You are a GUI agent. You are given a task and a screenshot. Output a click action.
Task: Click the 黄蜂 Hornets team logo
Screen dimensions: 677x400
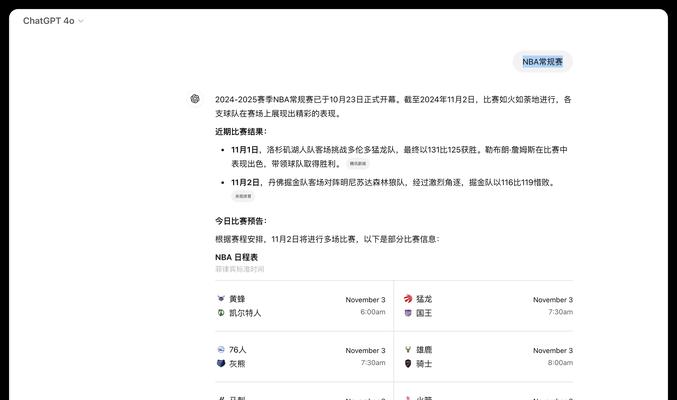click(221, 298)
